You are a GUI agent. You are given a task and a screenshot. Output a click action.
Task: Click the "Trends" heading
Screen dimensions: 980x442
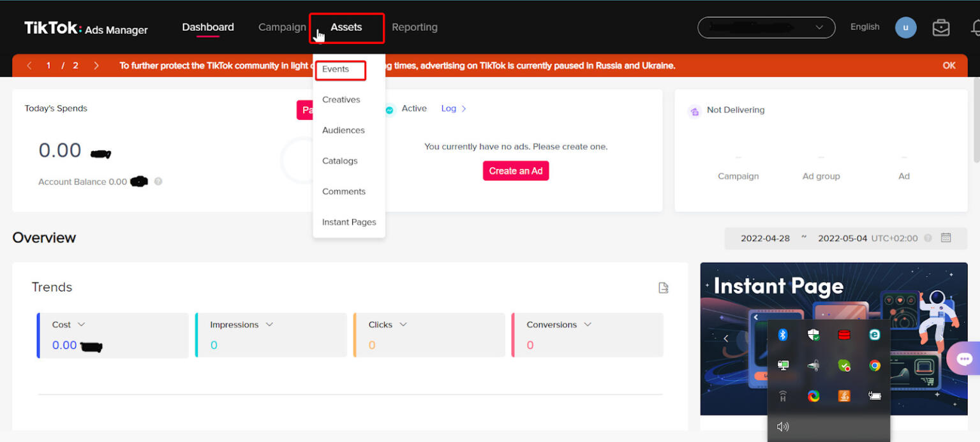52,287
